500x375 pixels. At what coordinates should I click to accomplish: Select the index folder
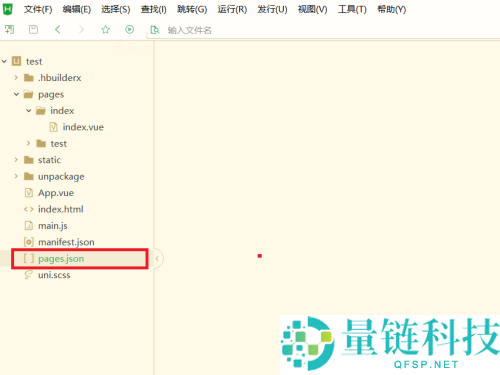pos(62,111)
